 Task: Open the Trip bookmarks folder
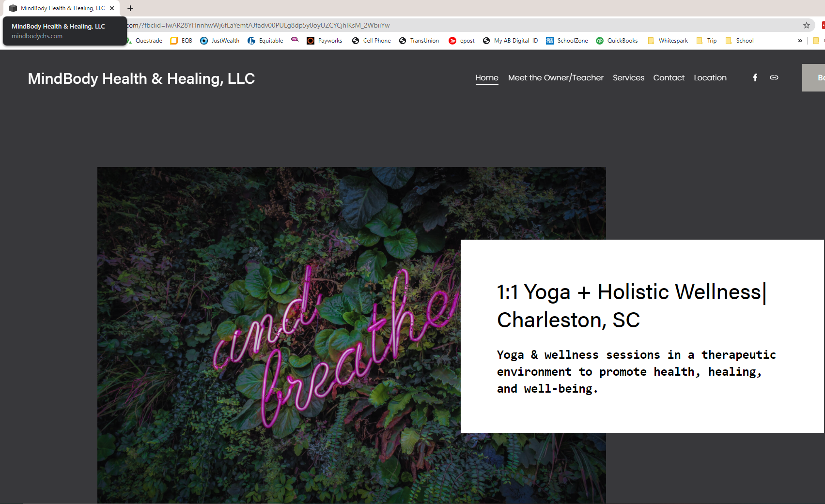tap(706, 41)
